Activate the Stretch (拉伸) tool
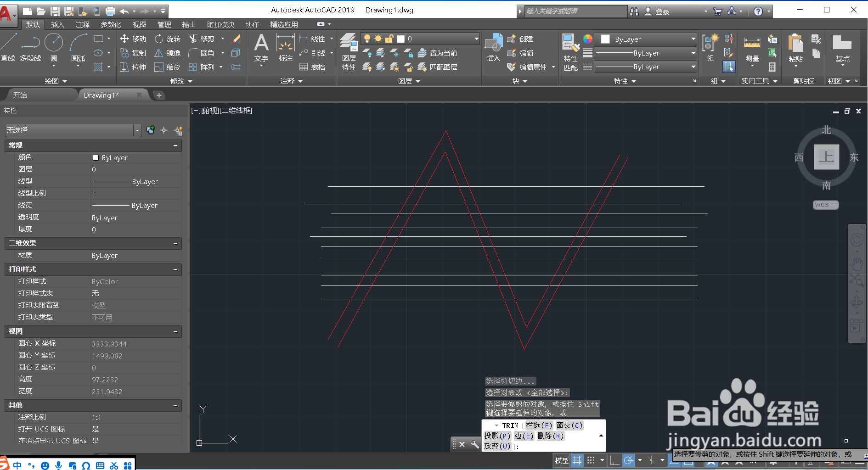Image resolution: width=868 pixels, height=470 pixels. 133,67
